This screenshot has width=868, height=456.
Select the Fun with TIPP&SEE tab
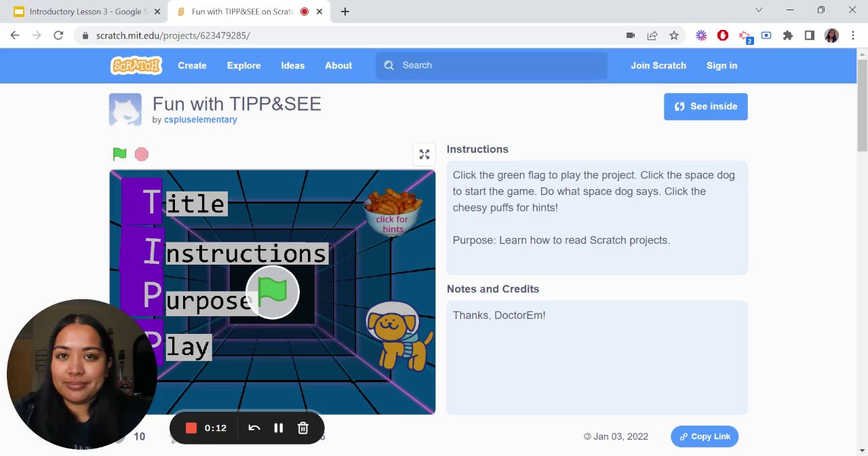coord(241,12)
